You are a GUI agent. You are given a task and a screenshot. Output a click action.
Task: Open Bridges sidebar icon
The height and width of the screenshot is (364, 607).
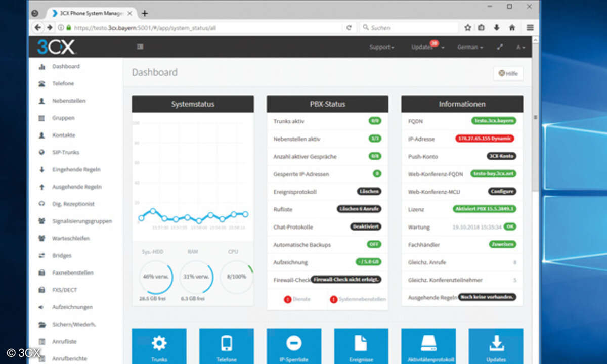(41, 255)
